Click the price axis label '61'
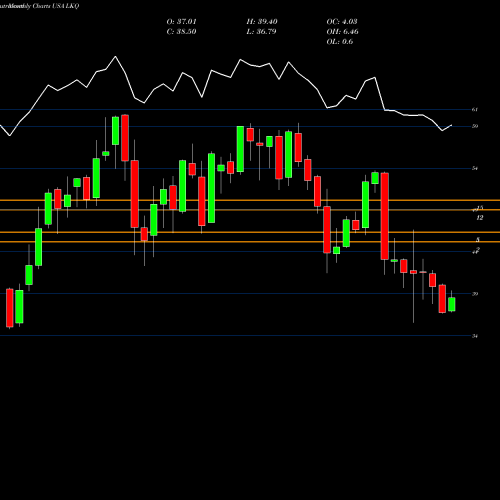The width and height of the screenshot is (500, 500). [475, 109]
